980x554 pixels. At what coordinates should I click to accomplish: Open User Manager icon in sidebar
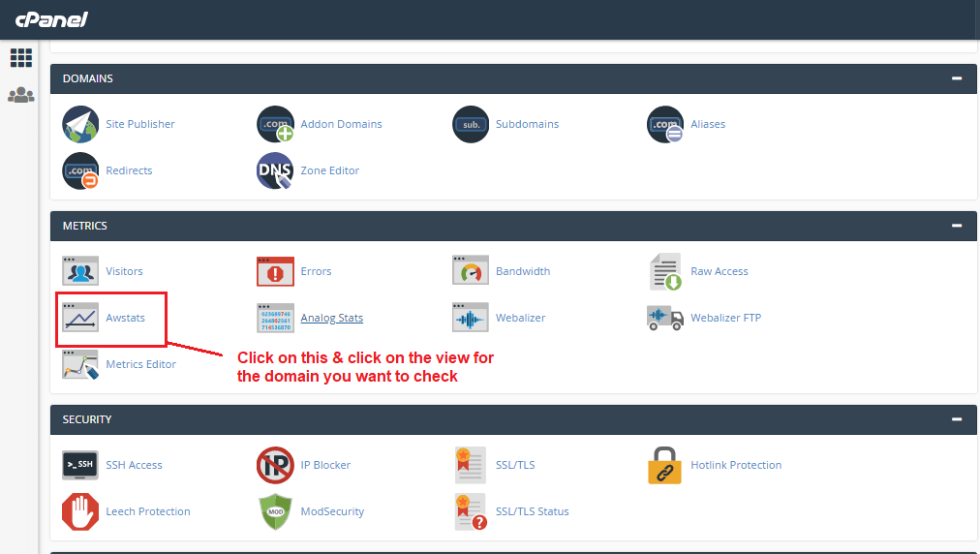coord(21,95)
